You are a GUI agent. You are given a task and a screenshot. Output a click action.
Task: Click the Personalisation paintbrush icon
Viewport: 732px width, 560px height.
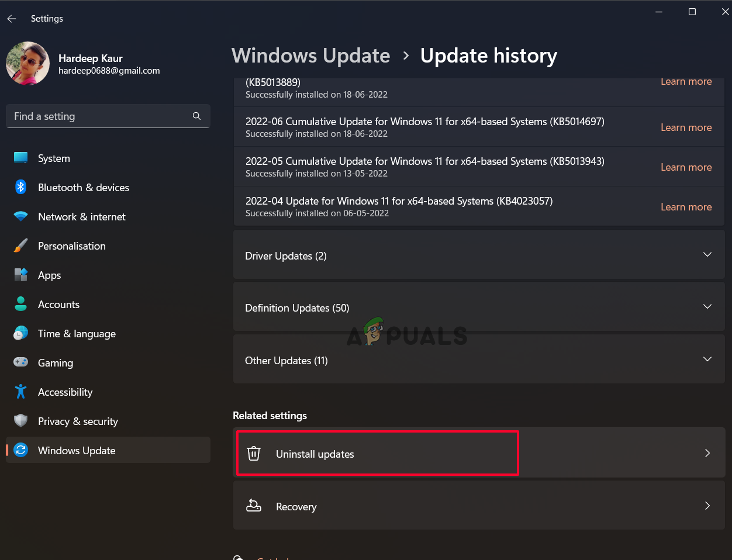click(x=21, y=246)
